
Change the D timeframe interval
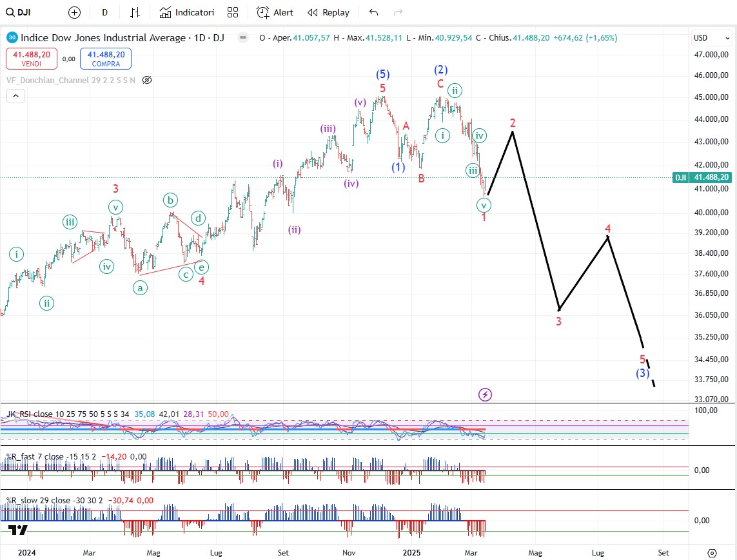(x=105, y=13)
